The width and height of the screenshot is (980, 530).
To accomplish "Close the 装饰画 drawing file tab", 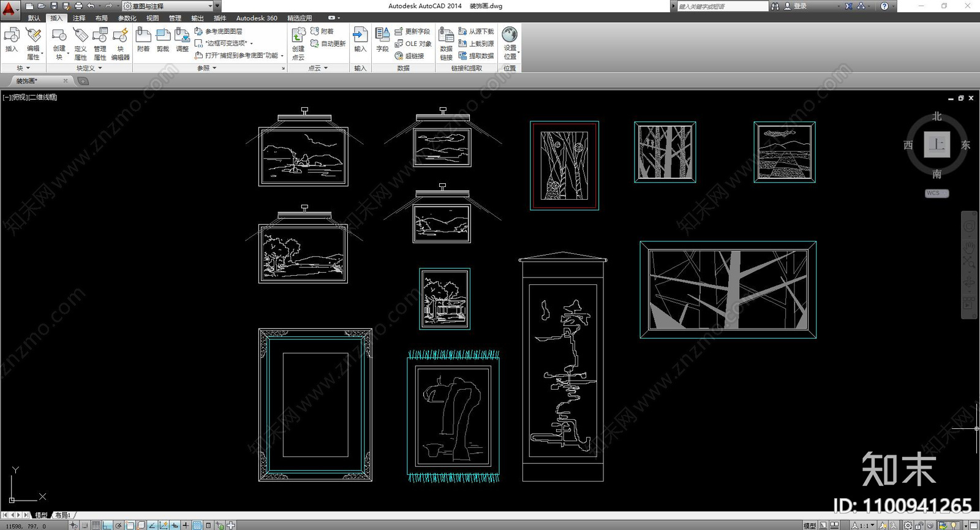I will (66, 81).
